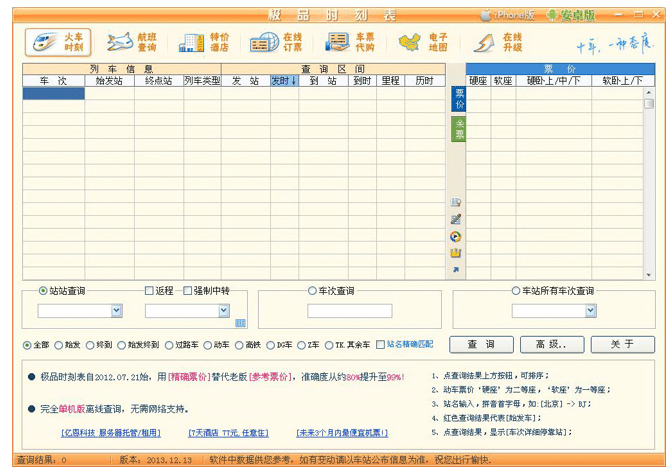Viewport: 667px width, 468px height.
Task: Enable the 强制中转 forced transfer checkbox
Action: pyautogui.click(x=188, y=291)
